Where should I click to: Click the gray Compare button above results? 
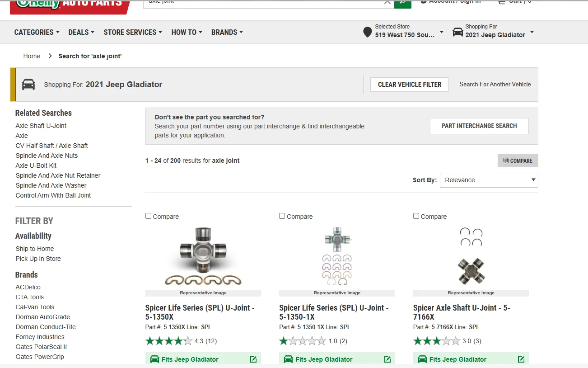tap(518, 160)
